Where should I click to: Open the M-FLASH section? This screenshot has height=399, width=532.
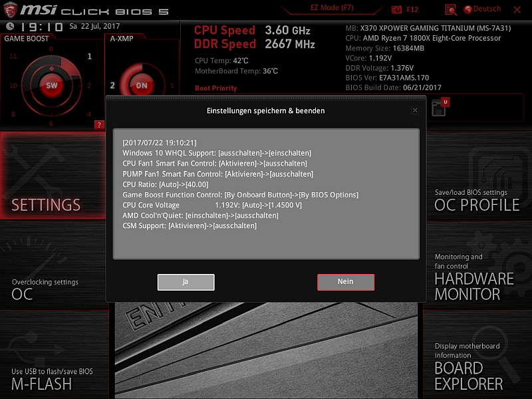pyautogui.click(x=55, y=354)
